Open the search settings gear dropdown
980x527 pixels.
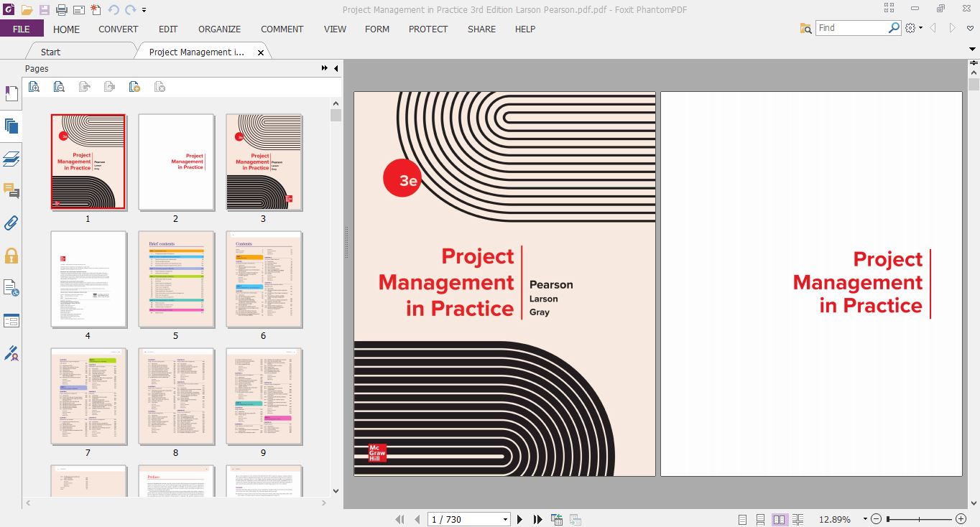914,28
